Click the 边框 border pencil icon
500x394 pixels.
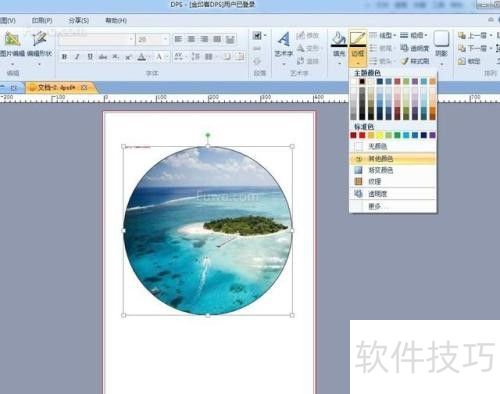pos(358,38)
